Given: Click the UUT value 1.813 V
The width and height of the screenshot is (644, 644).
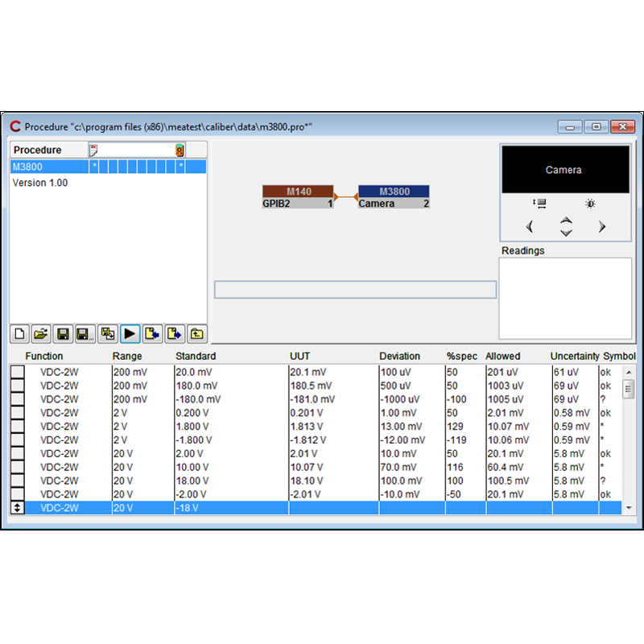Looking at the screenshot, I should (307, 427).
